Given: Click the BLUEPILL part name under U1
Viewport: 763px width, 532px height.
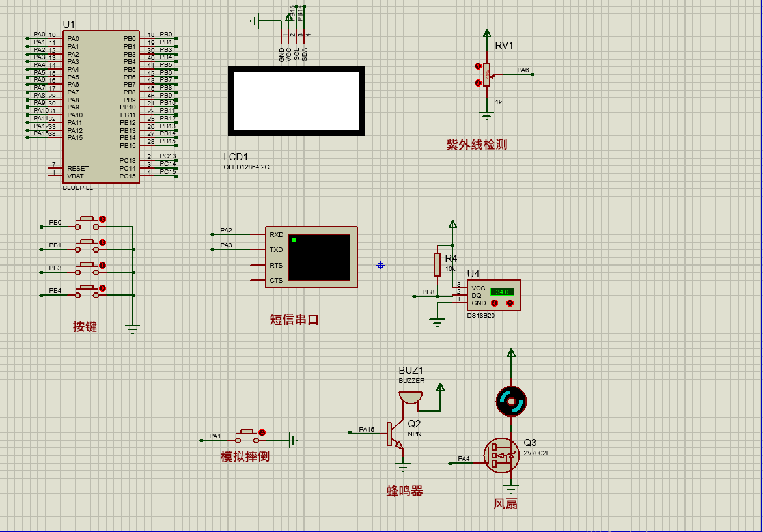Looking at the screenshot, I should 78,188.
